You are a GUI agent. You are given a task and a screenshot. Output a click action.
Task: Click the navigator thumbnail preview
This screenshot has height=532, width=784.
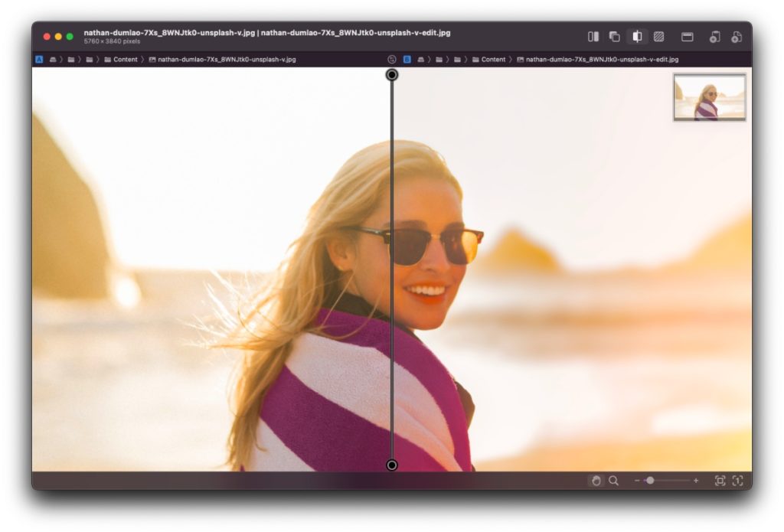pos(710,97)
